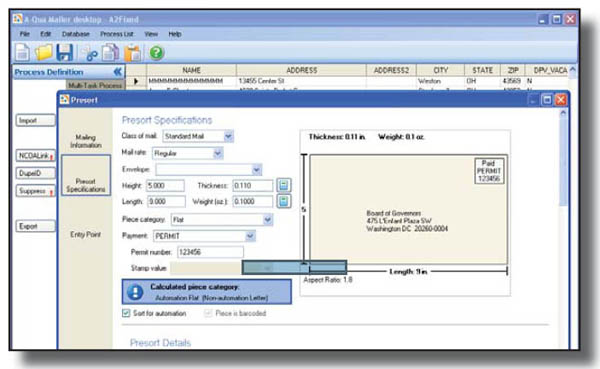Open the Help menu
This screenshot has height=369, width=600.
click(x=174, y=34)
